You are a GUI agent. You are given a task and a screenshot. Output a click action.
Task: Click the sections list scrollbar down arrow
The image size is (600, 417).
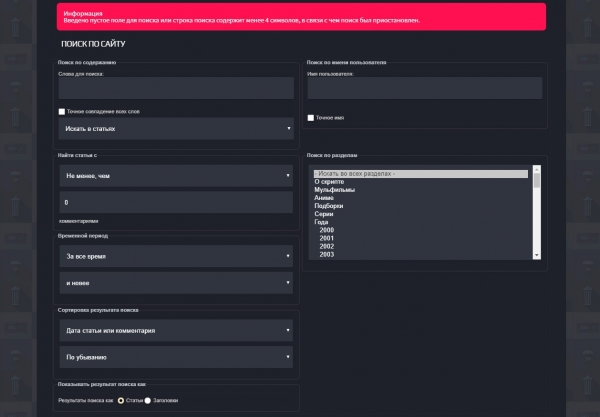(537, 254)
